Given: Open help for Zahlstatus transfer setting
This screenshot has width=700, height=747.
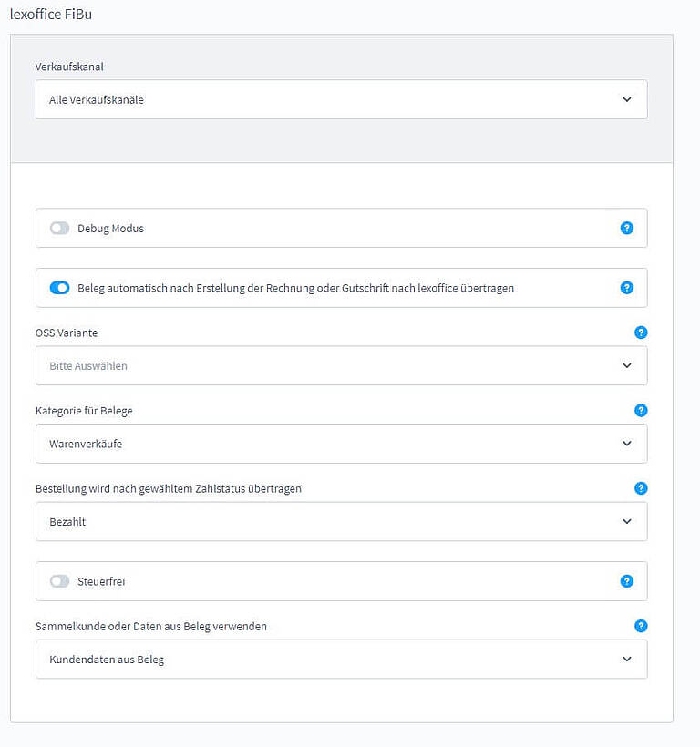Looking at the screenshot, I should (x=641, y=488).
